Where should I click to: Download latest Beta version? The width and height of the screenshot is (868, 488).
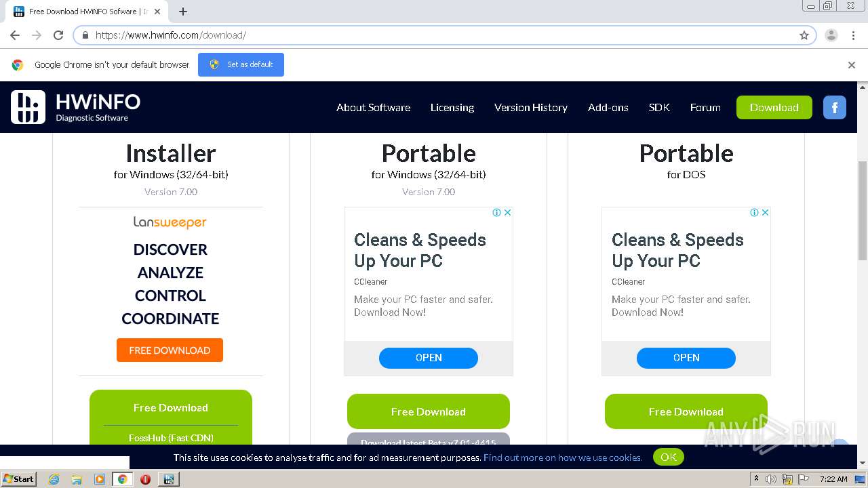click(429, 440)
